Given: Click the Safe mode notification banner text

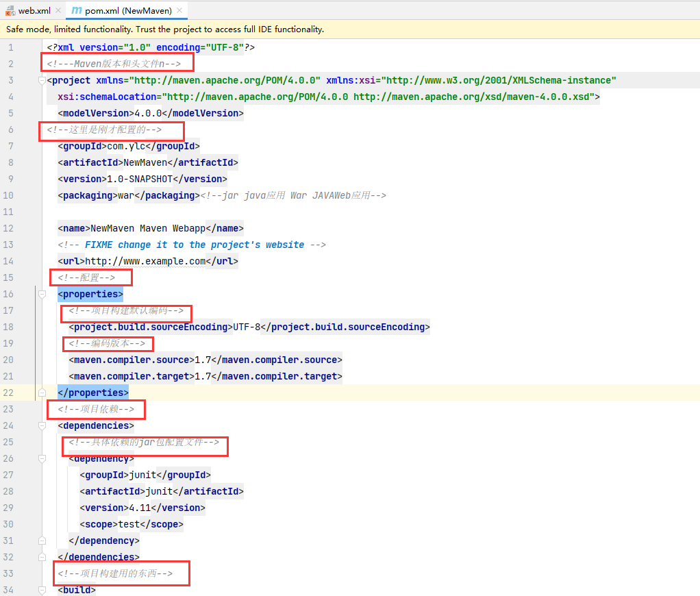Looking at the screenshot, I should [x=165, y=29].
